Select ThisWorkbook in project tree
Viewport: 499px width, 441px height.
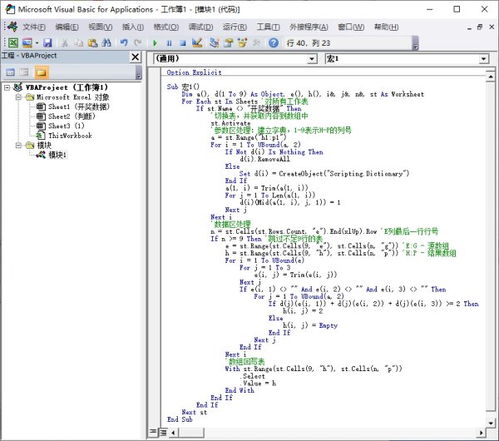(x=70, y=136)
